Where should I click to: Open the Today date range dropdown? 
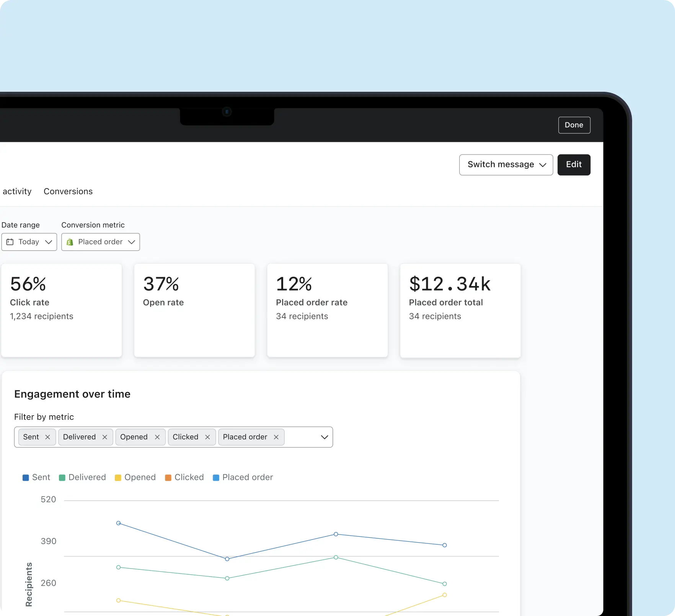pos(29,242)
